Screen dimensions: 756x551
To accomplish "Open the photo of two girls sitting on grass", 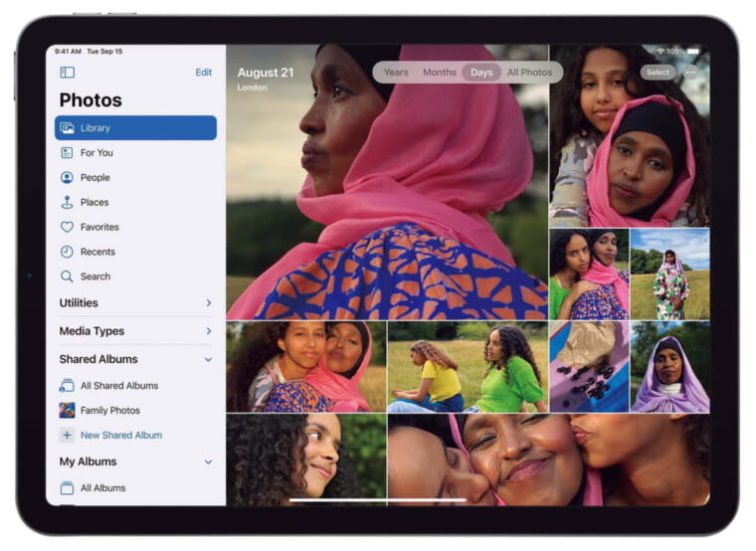I will (x=467, y=366).
